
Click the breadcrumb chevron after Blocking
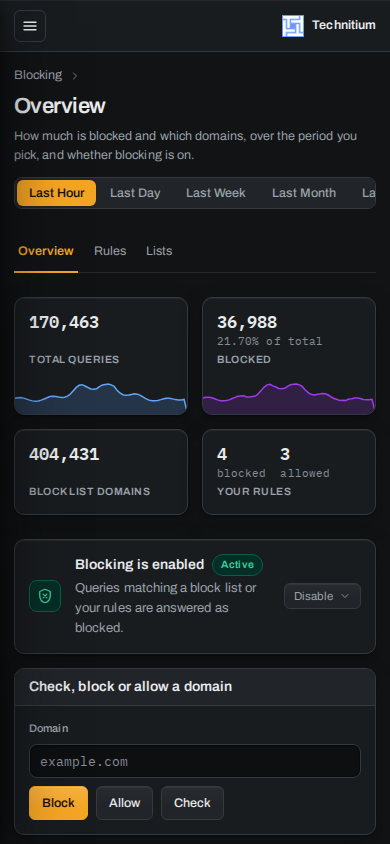(x=75, y=76)
